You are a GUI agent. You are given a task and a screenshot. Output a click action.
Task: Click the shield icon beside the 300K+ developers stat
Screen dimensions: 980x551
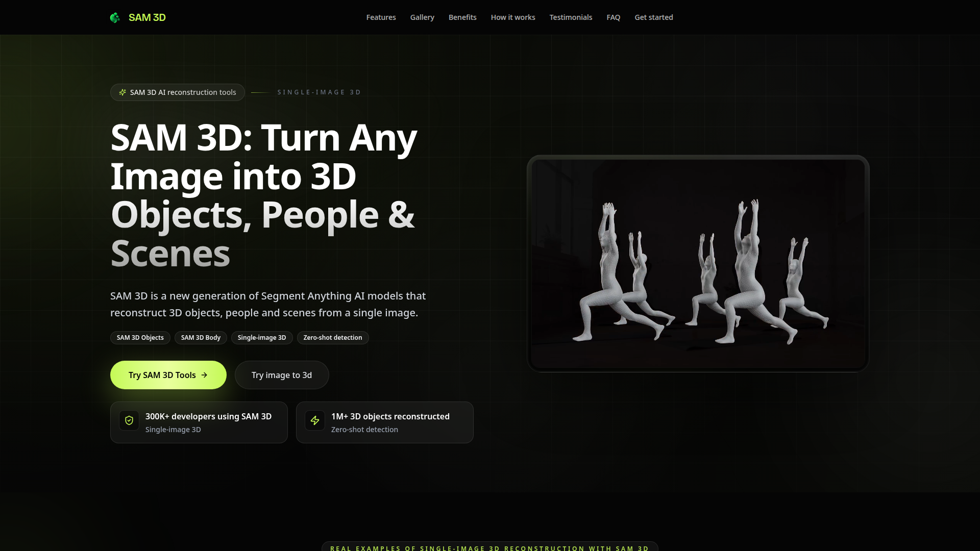click(x=129, y=420)
